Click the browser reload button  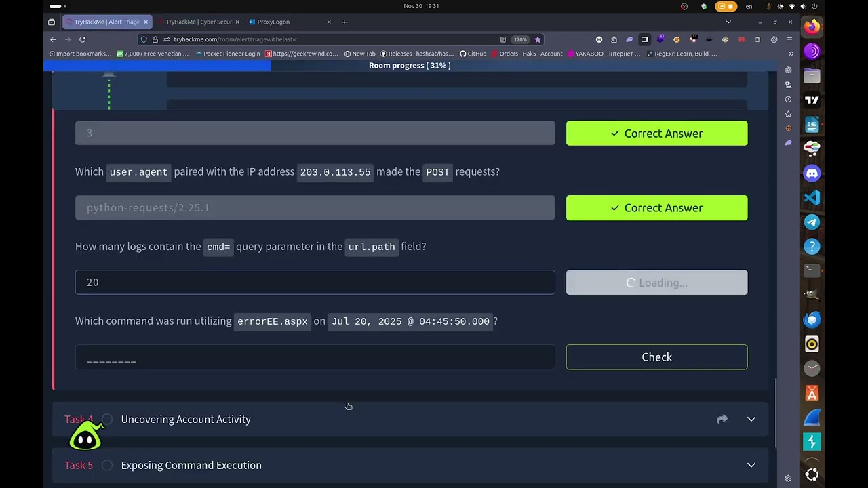click(82, 39)
